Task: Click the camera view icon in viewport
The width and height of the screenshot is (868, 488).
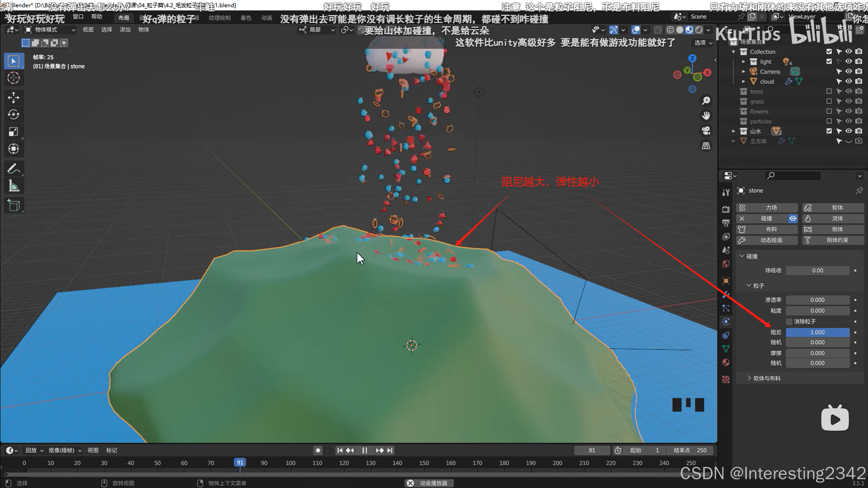Action: click(x=706, y=131)
